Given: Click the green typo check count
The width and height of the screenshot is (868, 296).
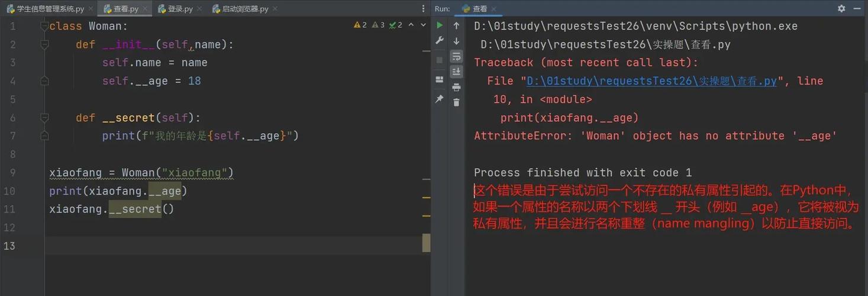Looking at the screenshot, I should [x=396, y=25].
